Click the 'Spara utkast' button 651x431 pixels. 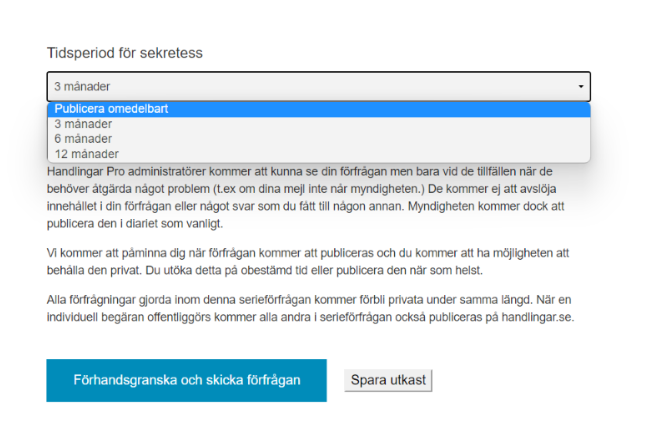(388, 380)
